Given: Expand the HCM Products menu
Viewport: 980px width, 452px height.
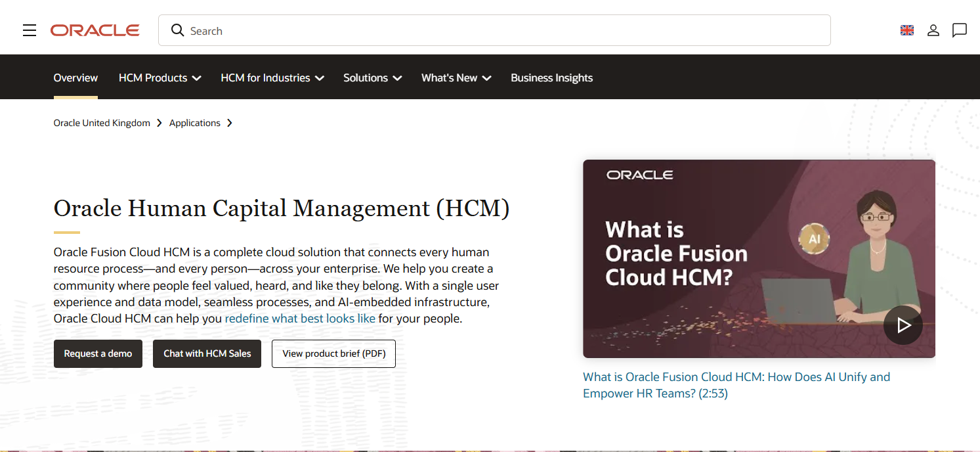Looking at the screenshot, I should pos(160,78).
